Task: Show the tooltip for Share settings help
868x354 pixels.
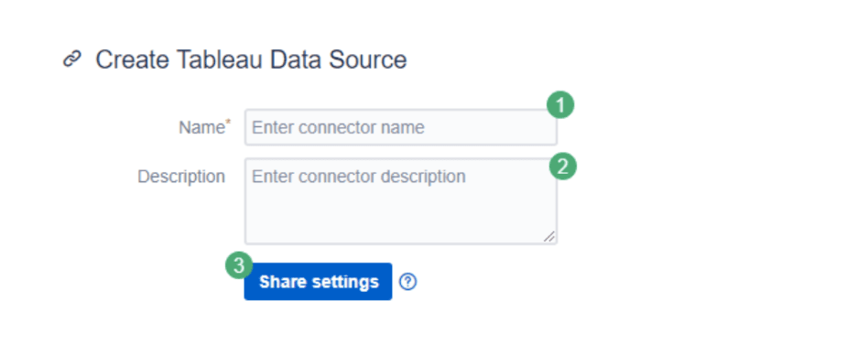Action: 408,282
